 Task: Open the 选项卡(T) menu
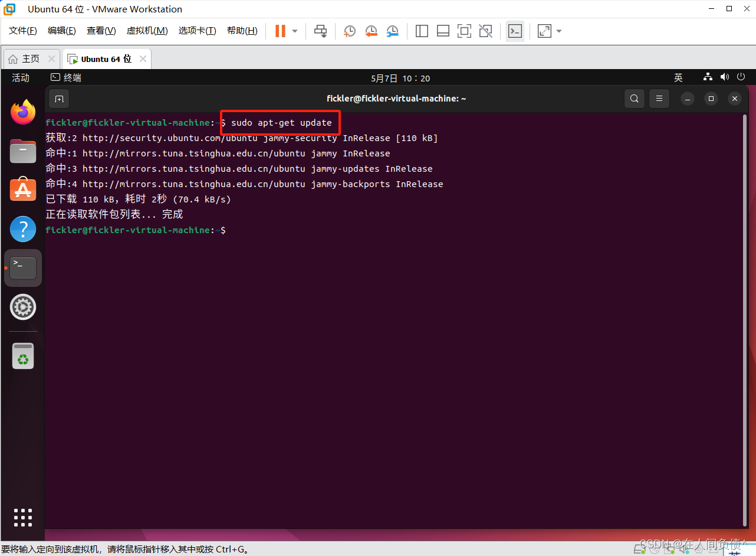point(198,31)
